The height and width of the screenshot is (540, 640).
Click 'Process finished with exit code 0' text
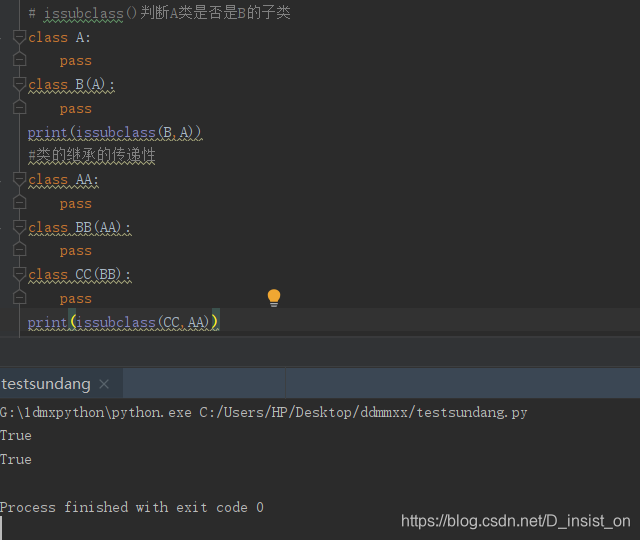[132, 507]
